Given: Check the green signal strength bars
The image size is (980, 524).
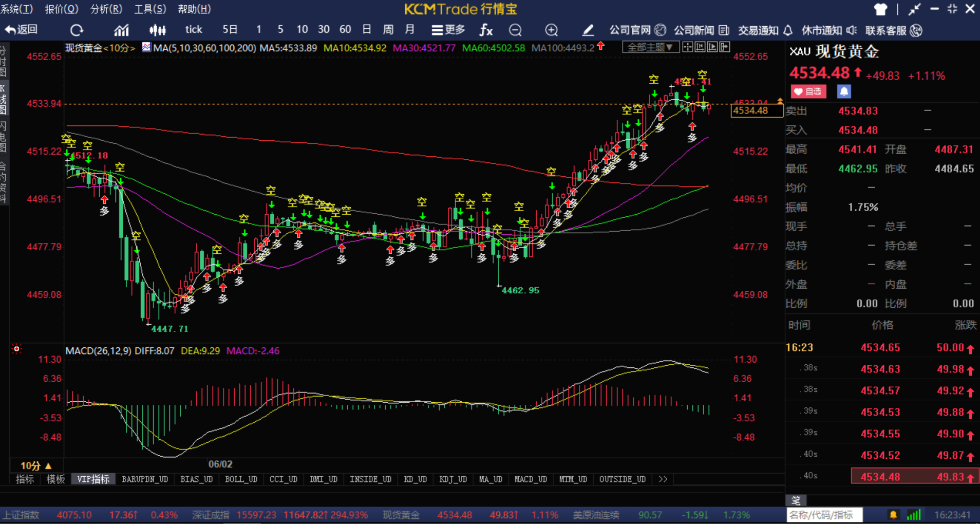Looking at the screenshot, I should pyautogui.click(x=914, y=515).
